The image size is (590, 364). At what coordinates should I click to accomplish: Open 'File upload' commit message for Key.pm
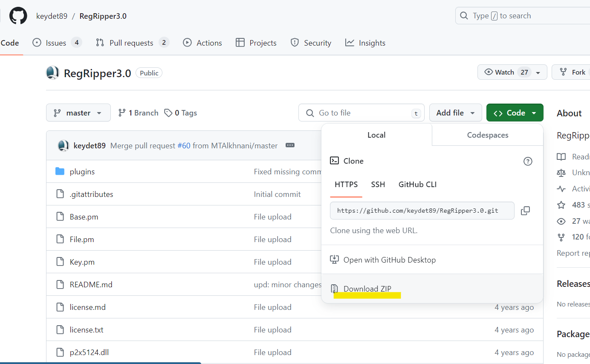pos(273,262)
